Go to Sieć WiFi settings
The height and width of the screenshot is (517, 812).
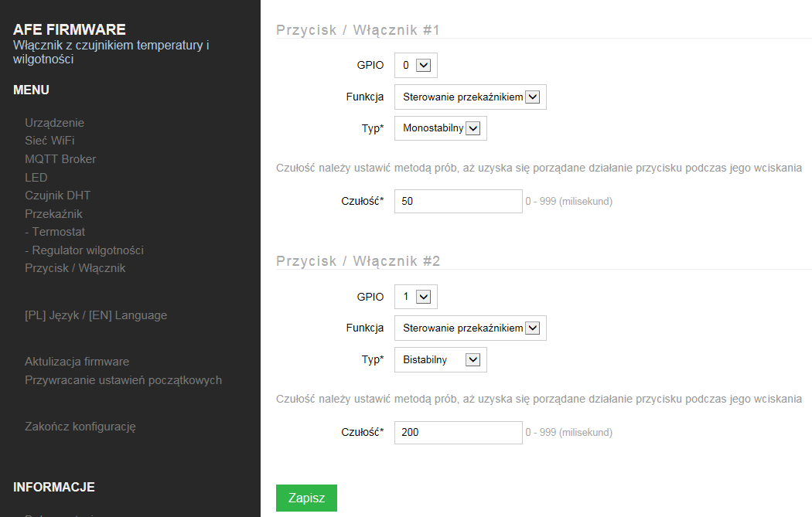49,141
